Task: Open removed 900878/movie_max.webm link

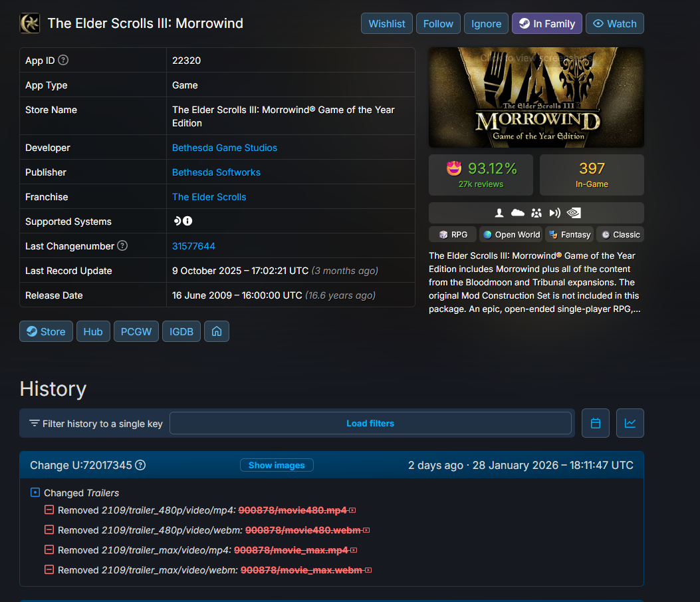Action: (x=301, y=570)
